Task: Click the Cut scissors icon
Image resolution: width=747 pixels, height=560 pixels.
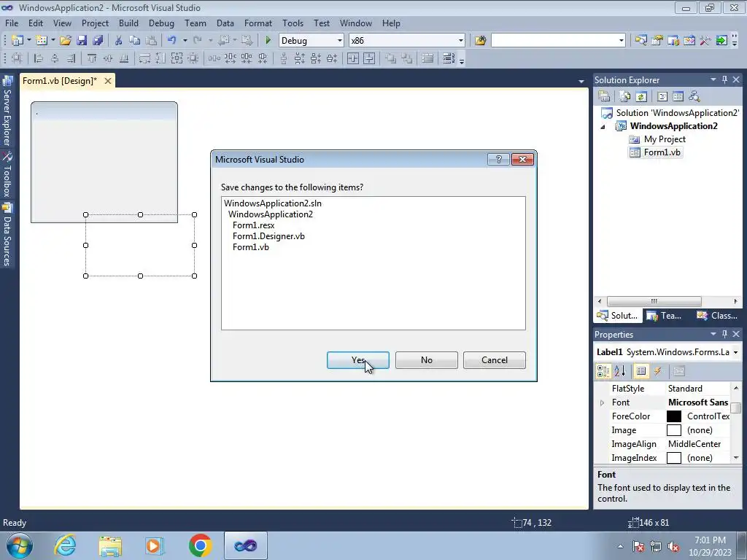Action: tap(119, 41)
